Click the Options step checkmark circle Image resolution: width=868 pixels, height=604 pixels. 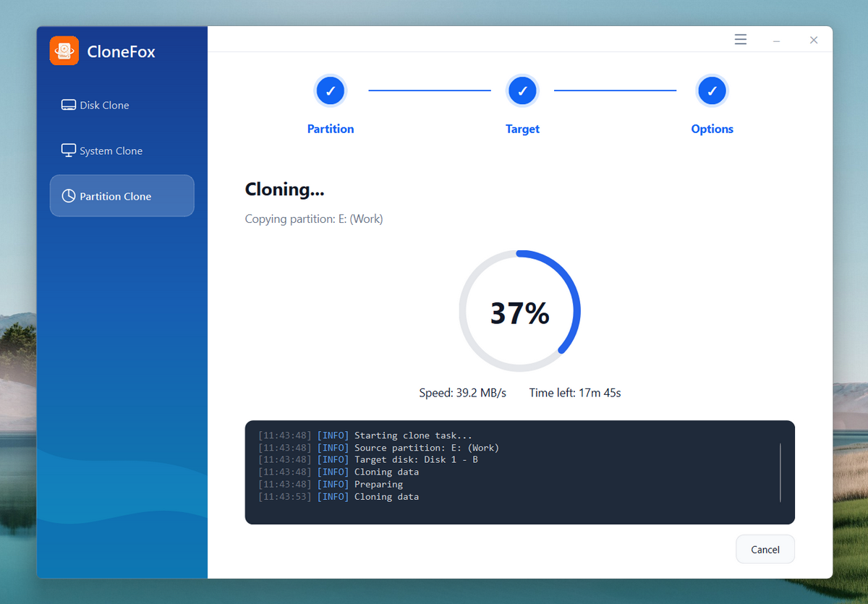pyautogui.click(x=712, y=91)
